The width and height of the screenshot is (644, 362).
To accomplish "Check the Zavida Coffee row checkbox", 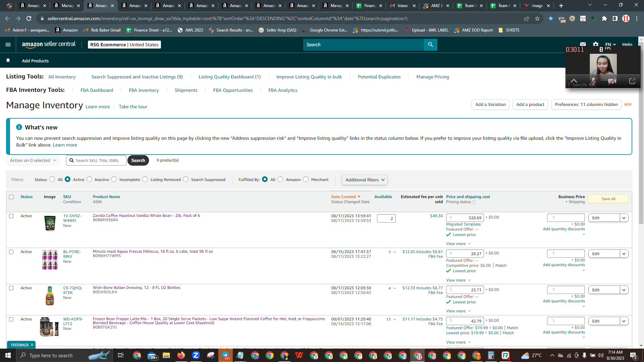I will (x=11, y=216).
